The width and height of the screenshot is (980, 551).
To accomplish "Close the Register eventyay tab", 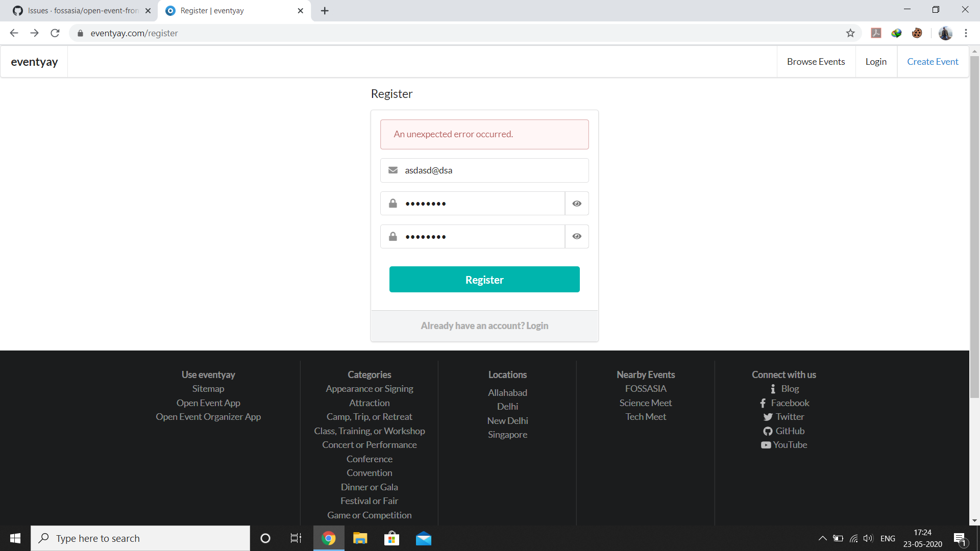I will coord(301,11).
